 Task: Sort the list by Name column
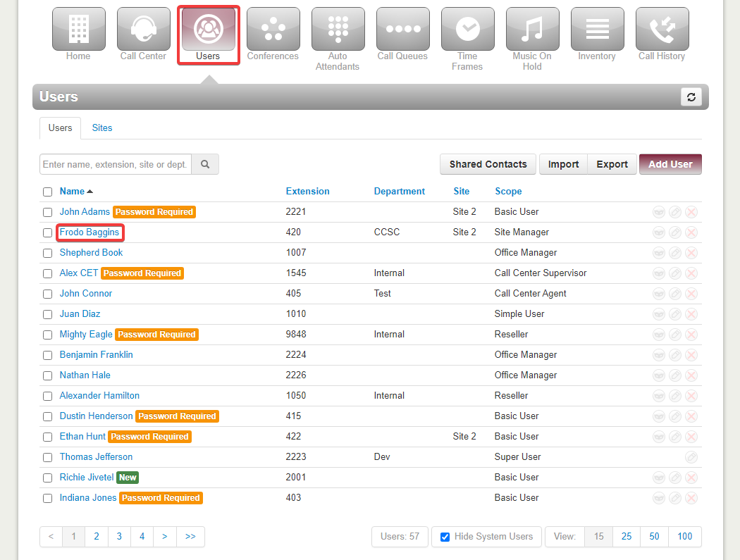coord(72,192)
